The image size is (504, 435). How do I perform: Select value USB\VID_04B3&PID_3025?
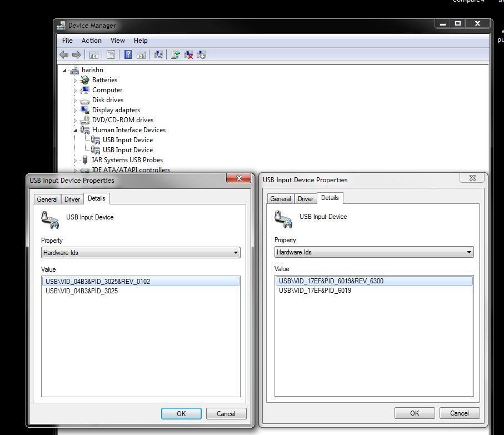click(x=141, y=291)
